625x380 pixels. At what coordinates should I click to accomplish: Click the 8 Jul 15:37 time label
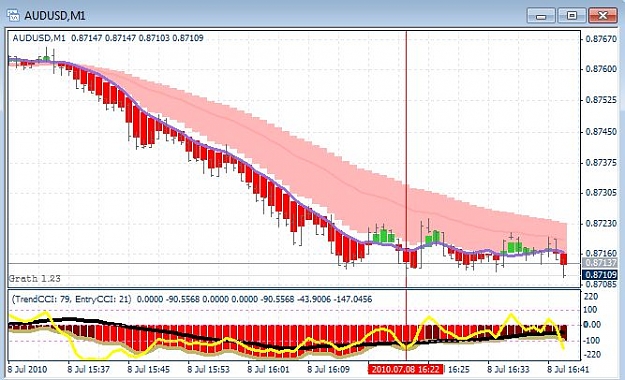point(88,370)
